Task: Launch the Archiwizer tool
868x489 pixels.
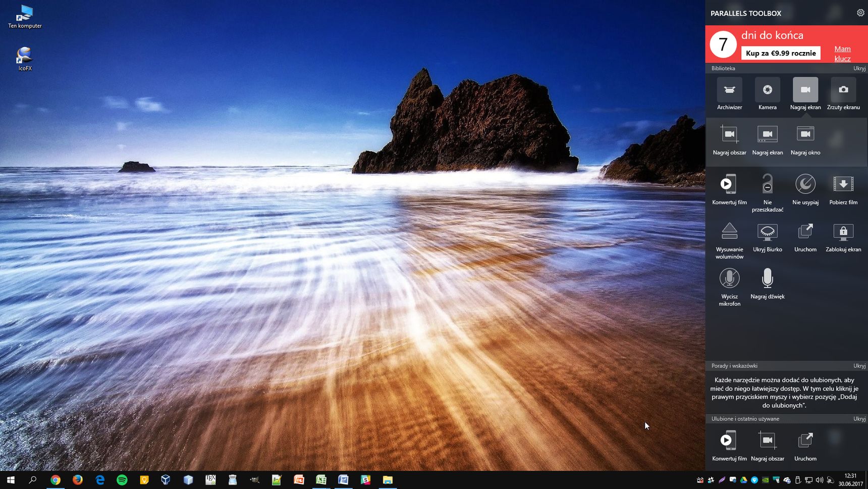Action: tap(730, 94)
